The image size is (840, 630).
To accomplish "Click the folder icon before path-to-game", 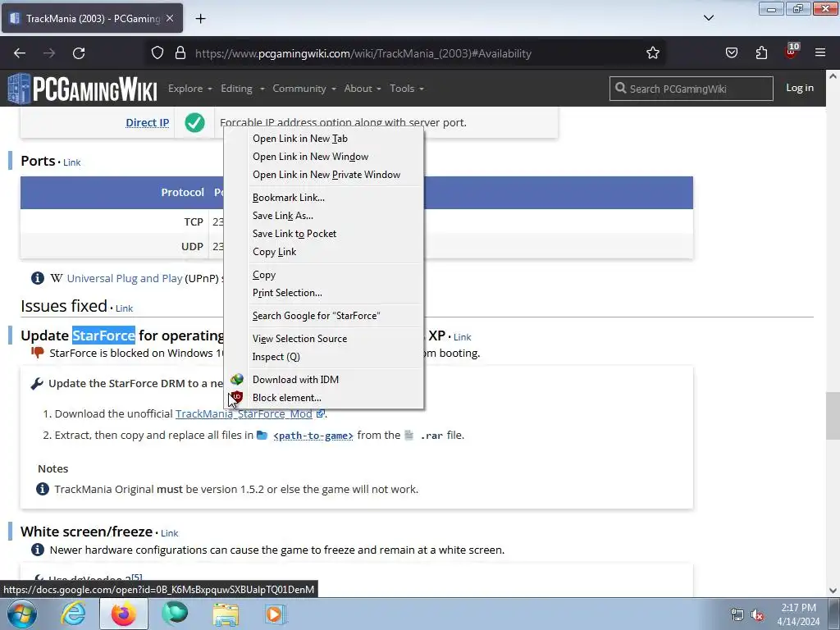I will click(262, 435).
